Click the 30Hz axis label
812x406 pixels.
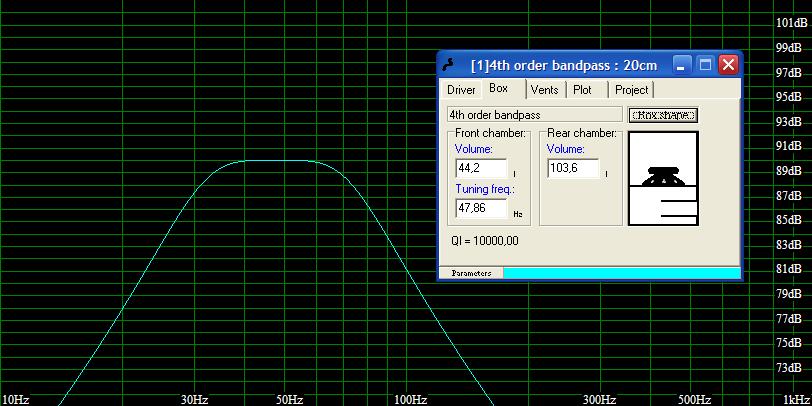tap(194, 400)
